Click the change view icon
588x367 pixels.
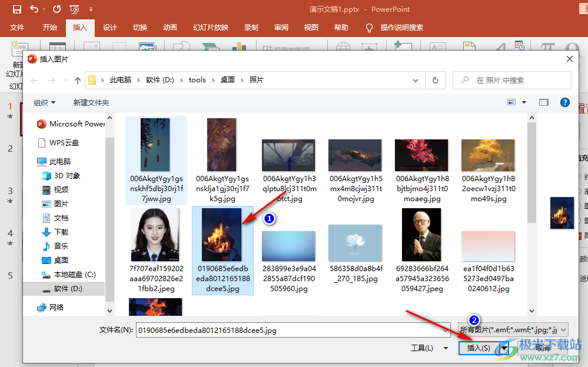511,102
